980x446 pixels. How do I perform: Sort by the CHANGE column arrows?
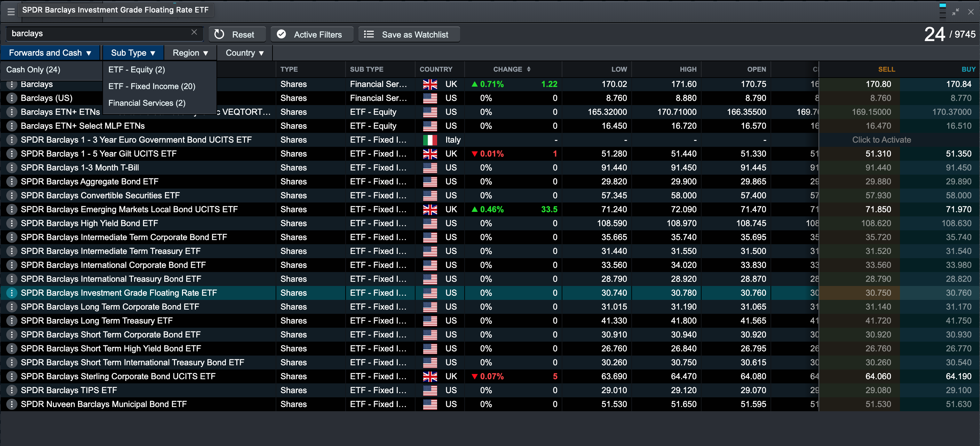(x=528, y=69)
